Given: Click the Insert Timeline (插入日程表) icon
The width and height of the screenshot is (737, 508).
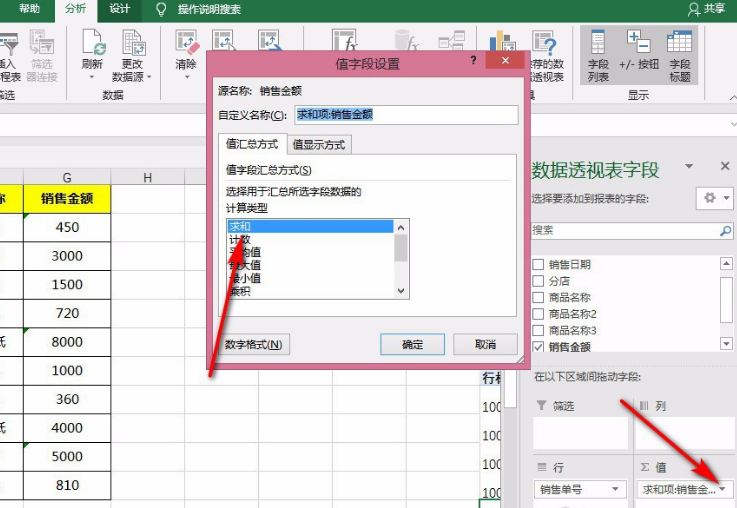Looking at the screenshot, I should (8, 45).
